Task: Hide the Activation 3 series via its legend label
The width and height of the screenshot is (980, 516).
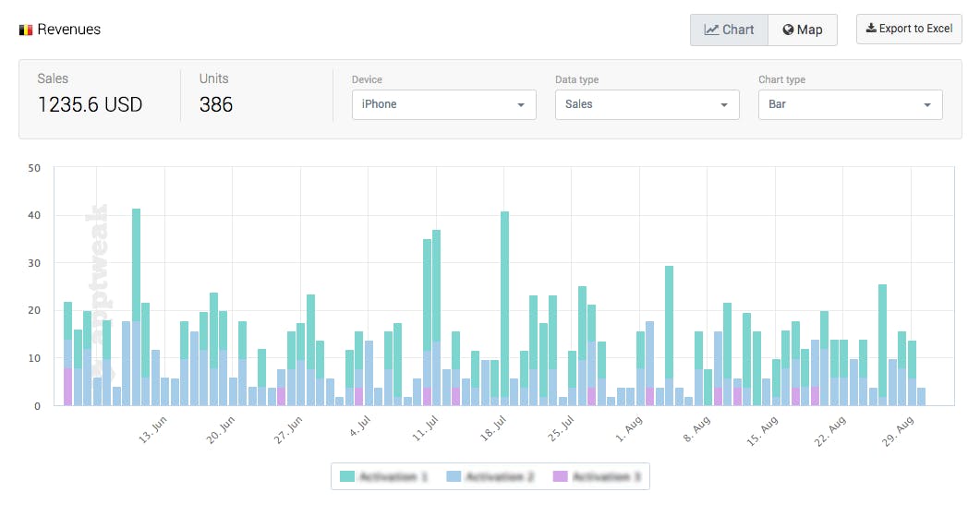Action: coord(606,476)
